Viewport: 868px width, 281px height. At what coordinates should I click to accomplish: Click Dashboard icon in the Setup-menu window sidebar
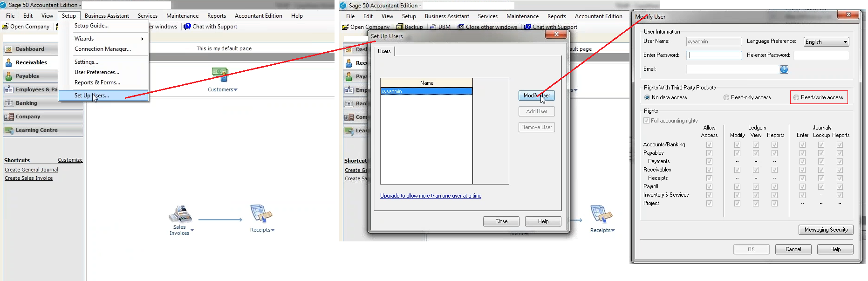click(x=8, y=49)
